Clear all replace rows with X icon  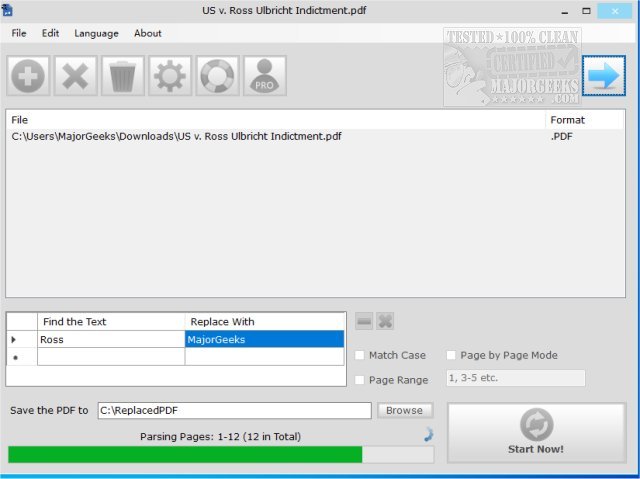[385, 321]
